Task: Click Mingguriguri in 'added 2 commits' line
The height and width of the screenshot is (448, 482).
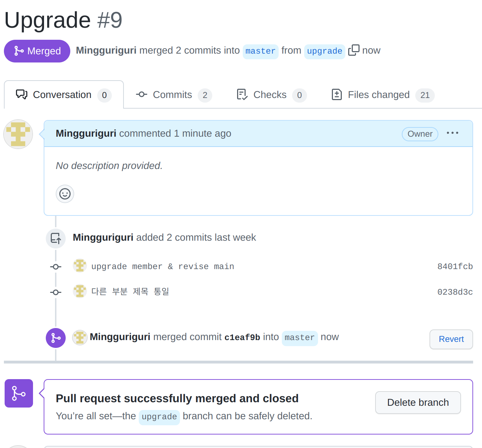Action: (103, 237)
